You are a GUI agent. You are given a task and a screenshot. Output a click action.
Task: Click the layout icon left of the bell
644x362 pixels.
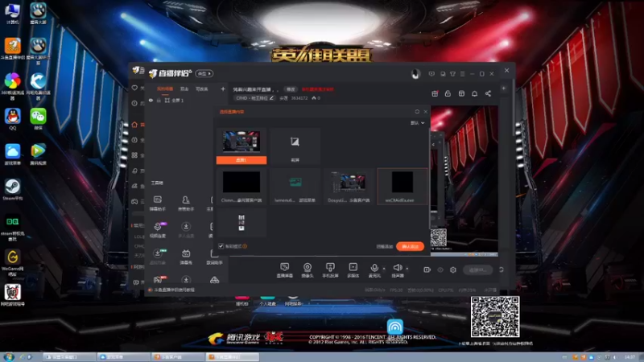(461, 93)
